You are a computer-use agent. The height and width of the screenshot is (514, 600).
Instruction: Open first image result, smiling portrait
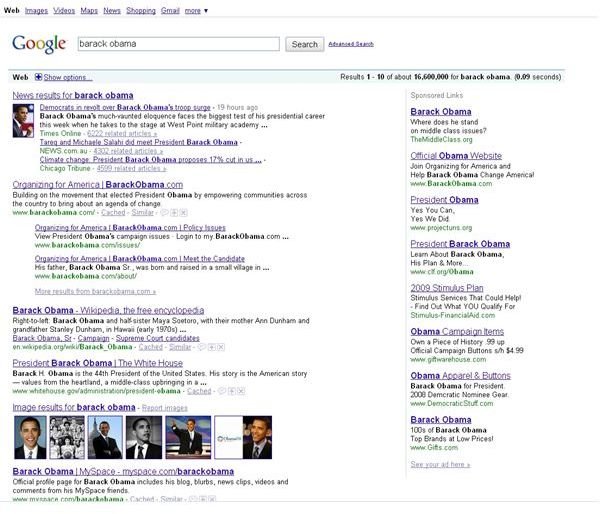coord(30,437)
